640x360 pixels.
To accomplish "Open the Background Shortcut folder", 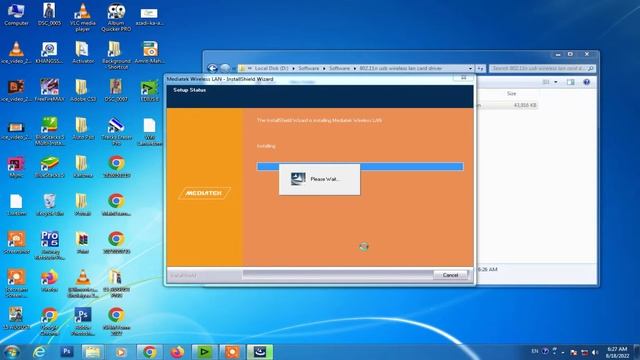I will (x=116, y=55).
